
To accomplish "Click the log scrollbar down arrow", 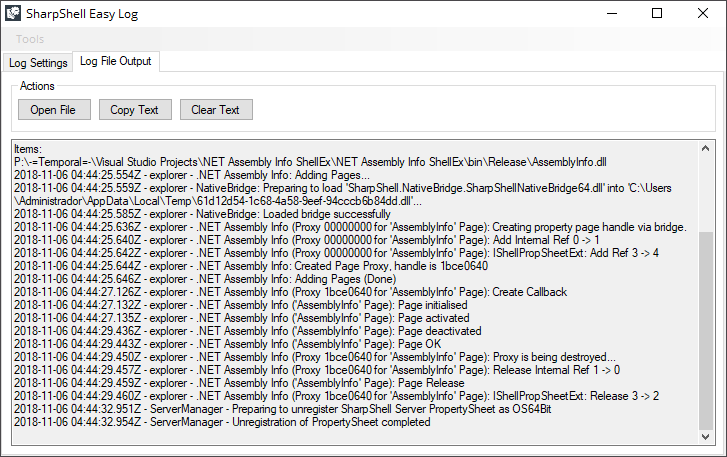I will pos(706,437).
